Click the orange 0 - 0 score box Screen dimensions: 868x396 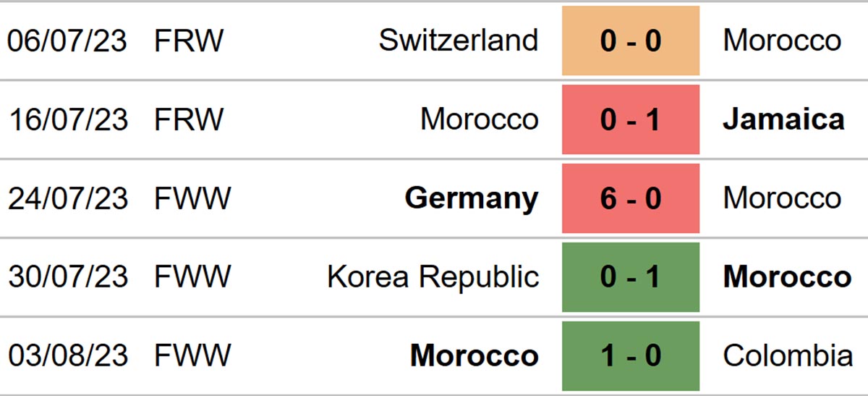[631, 41]
